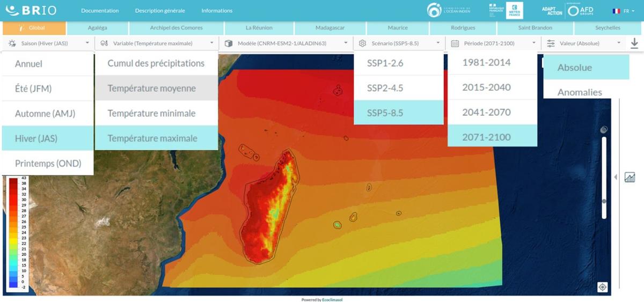Expand side panel with left arrow
The width and height of the screenshot is (644, 302).
pyautogui.click(x=616, y=177)
